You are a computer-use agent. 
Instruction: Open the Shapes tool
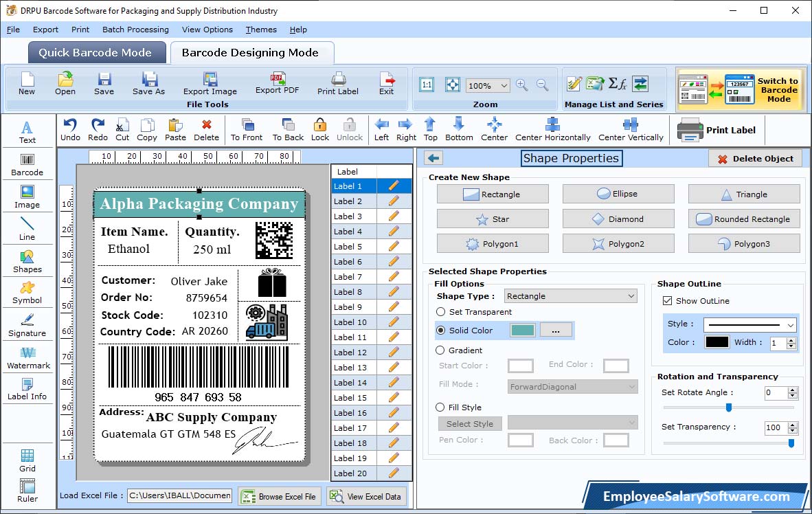(x=27, y=262)
